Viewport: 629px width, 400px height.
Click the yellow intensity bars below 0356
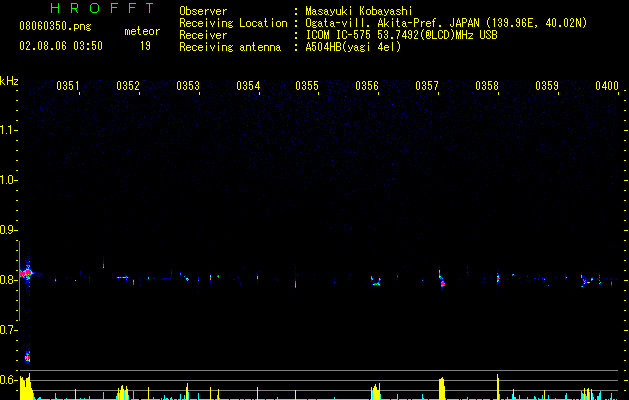click(376, 392)
